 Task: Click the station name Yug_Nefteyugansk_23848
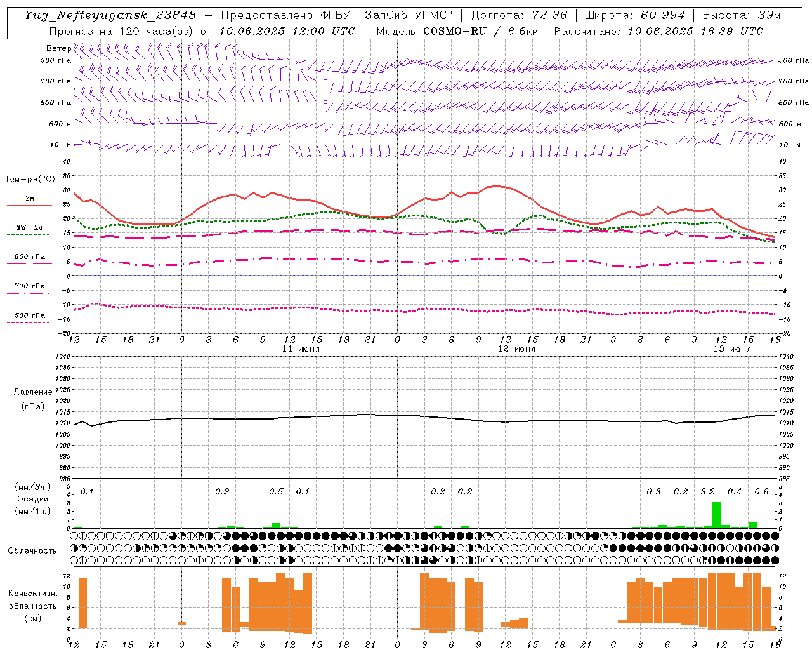(x=110, y=15)
